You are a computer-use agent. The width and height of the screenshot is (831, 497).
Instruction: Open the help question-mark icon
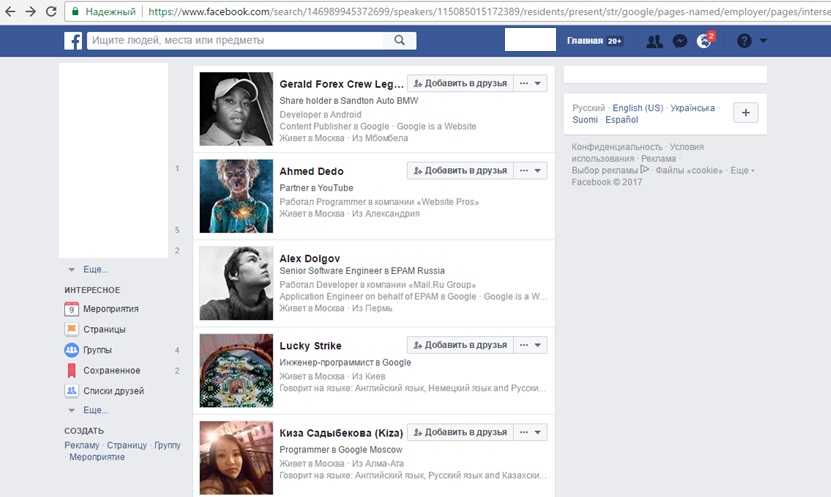coord(744,41)
